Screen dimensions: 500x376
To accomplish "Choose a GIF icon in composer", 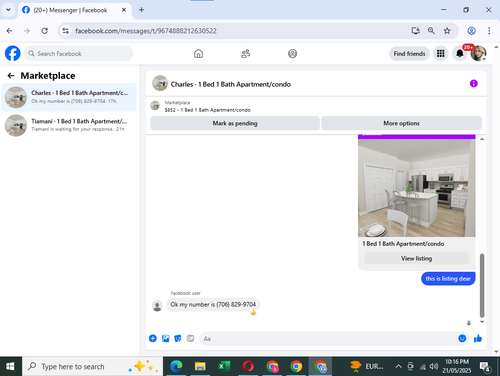I will tap(190, 338).
